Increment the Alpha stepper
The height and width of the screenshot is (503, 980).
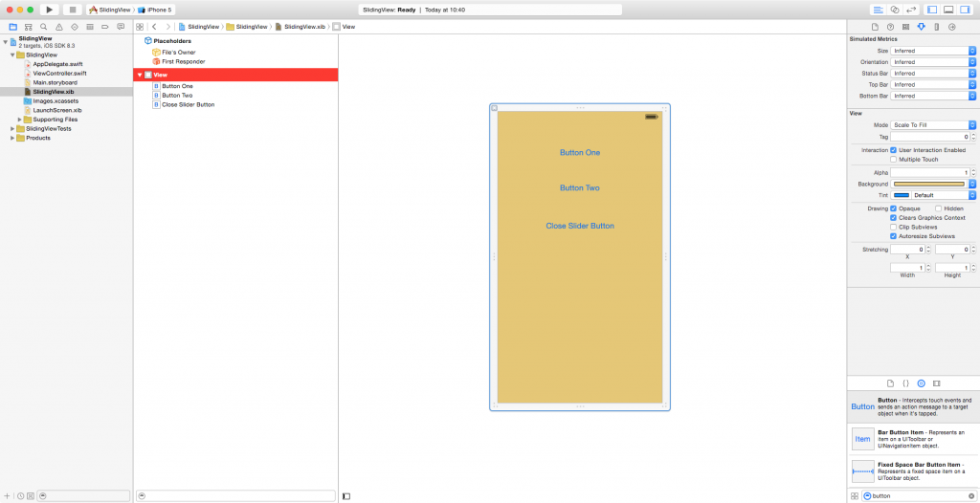[973, 170]
